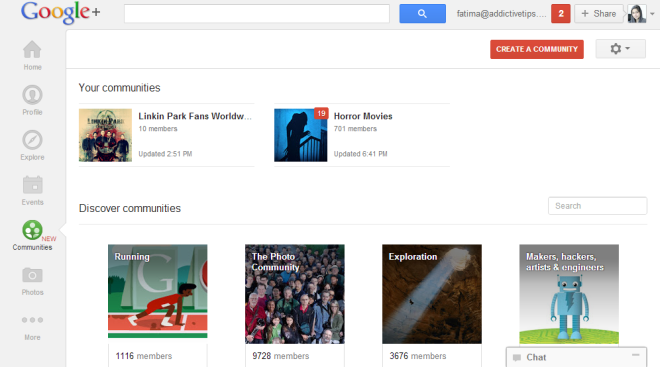Focus the Discover communities Search field

point(597,206)
